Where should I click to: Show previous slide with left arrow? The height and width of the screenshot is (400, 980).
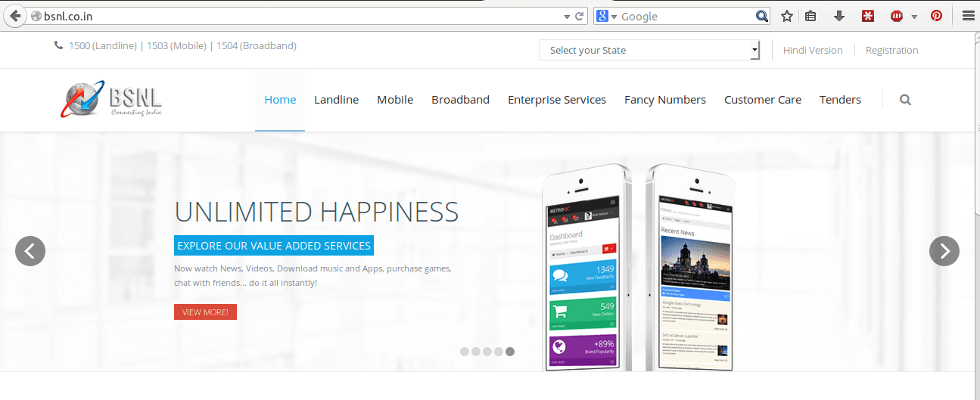(30, 251)
